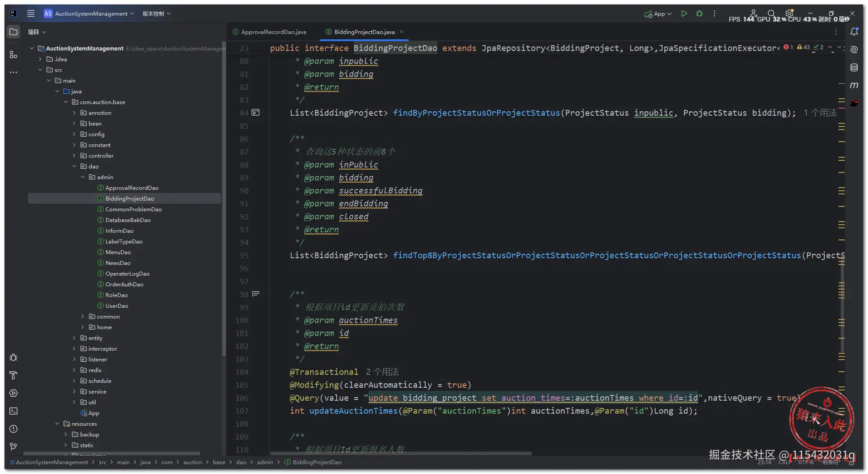
Task: Open the Notifications bell panel
Action: coord(854,32)
